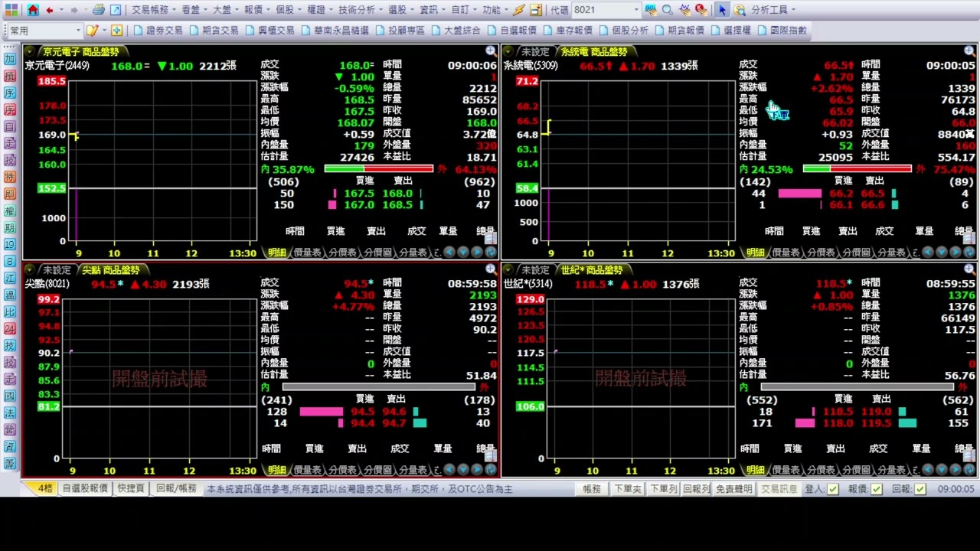Image resolution: width=980 pixels, height=551 pixels.
Task: Select the blue pointer cursor tool
Action: [x=722, y=10]
